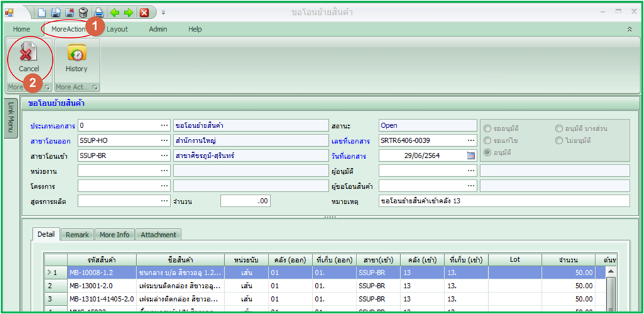
Task: Go to previous record with green left arrow
Action: point(115,12)
